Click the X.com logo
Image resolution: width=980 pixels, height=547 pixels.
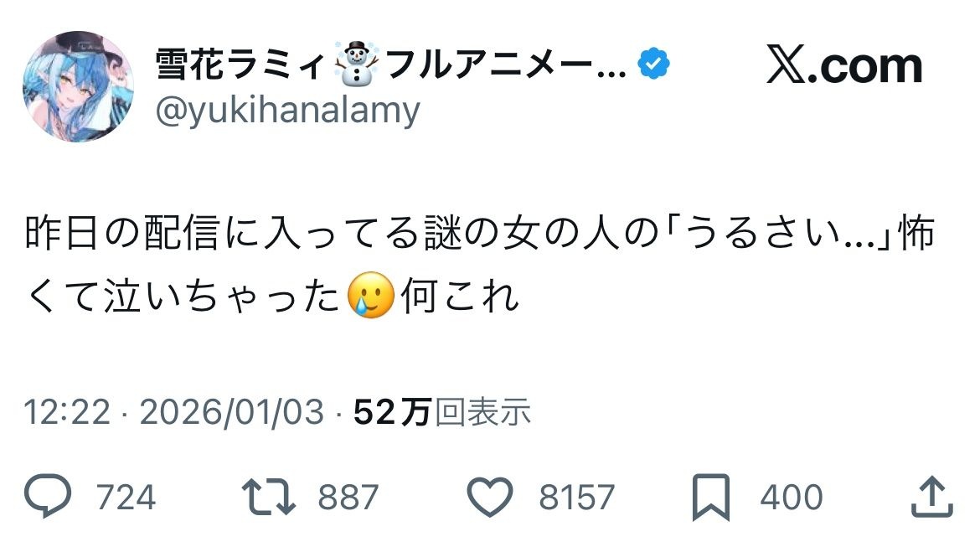pyautogui.click(x=843, y=66)
